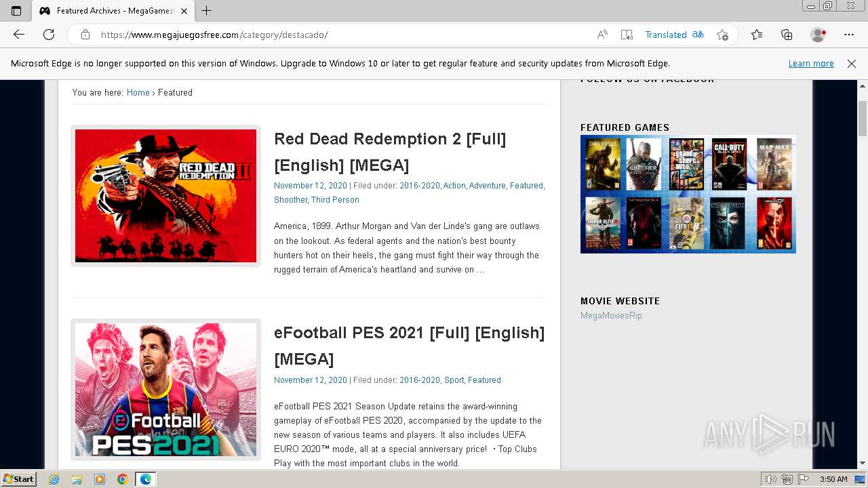This screenshot has height=488, width=868.
Task: Open the Edge profile menu
Action: point(818,35)
